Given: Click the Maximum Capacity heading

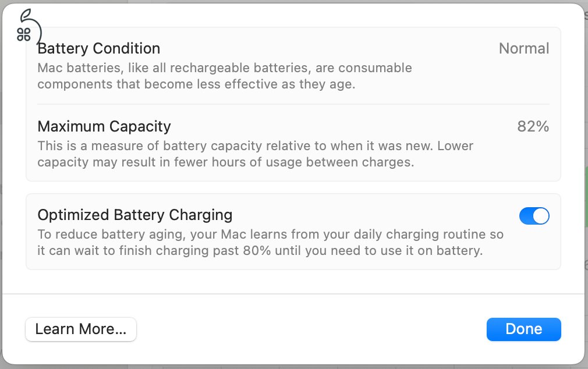Looking at the screenshot, I should click(x=104, y=126).
